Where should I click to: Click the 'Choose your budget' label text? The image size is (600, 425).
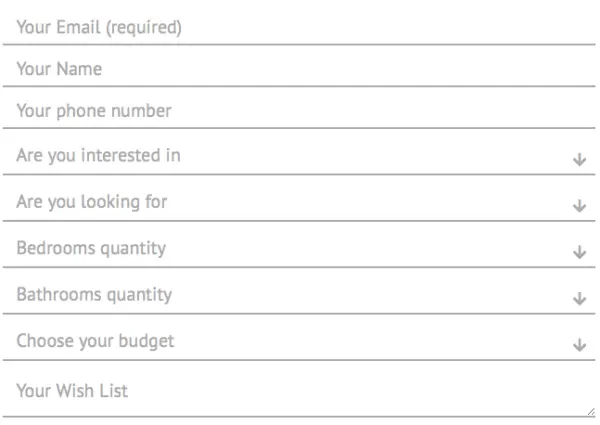[x=95, y=341]
